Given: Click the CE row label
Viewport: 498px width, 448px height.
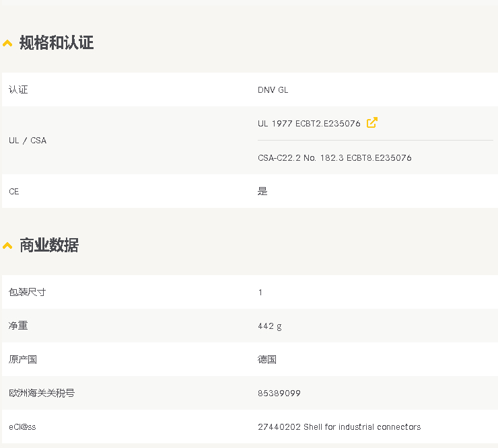Looking at the screenshot, I should (14, 192).
